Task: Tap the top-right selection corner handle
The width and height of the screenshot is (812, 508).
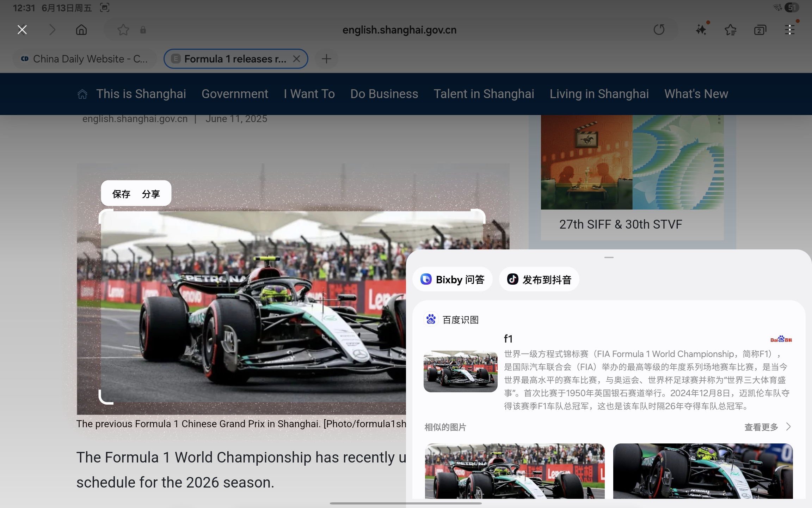Action: pos(478,216)
